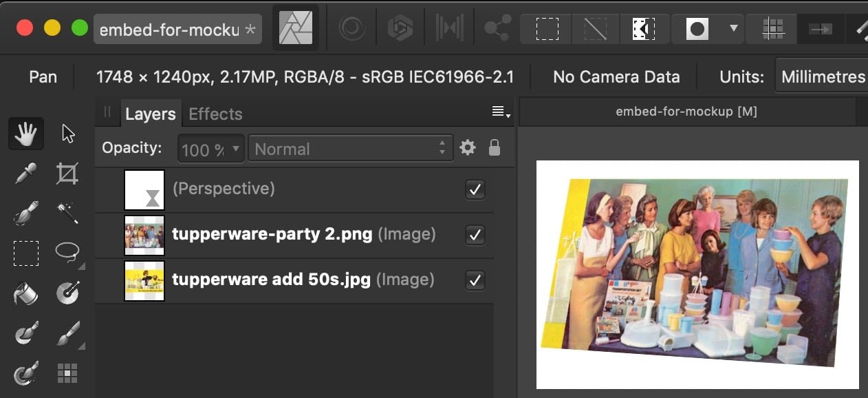Switch to the Affinity Photo persona
868x398 pixels.
pyautogui.click(x=296, y=29)
